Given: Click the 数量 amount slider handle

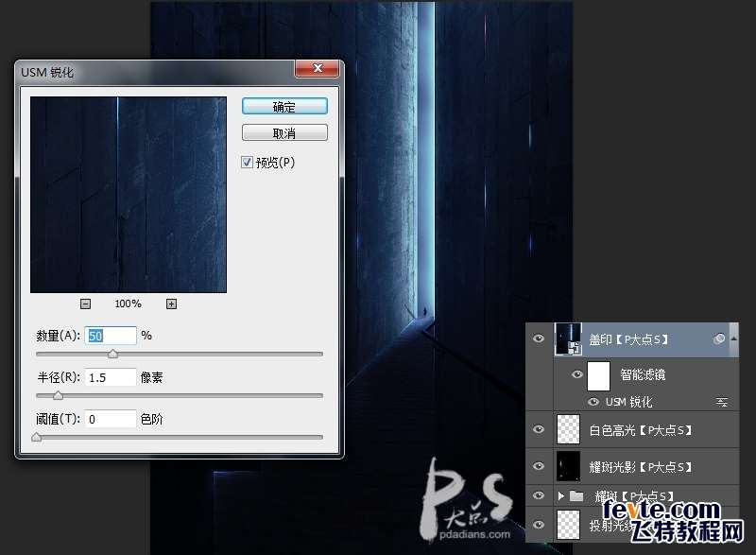Looking at the screenshot, I should pos(112,355).
